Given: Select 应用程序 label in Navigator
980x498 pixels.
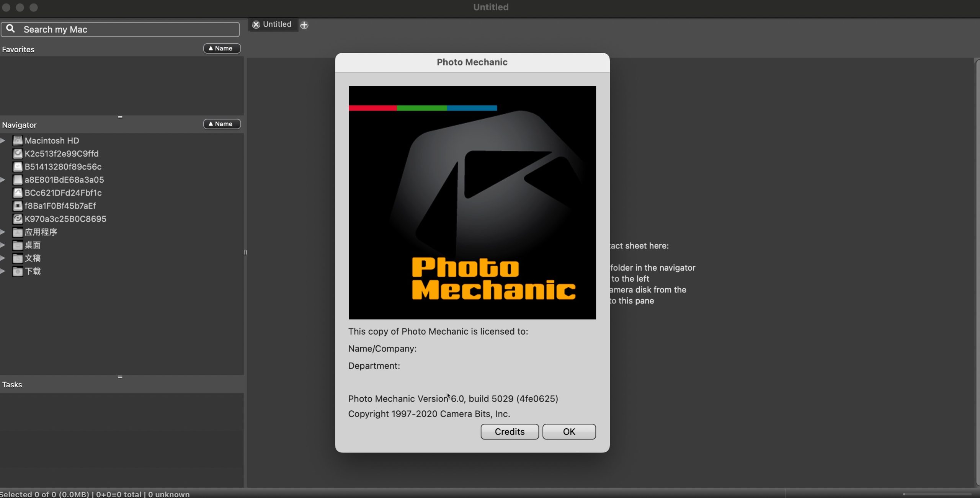Looking at the screenshot, I should (41, 232).
